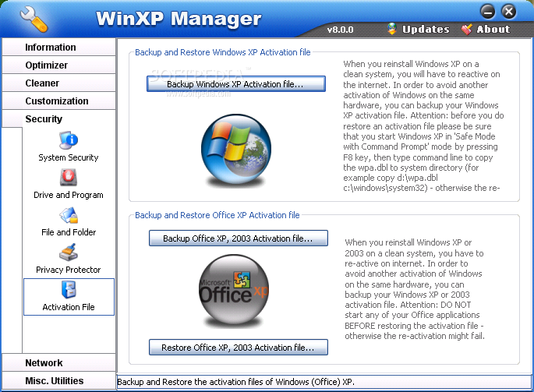Open the Cleaner section
Screen dimensions: 534x392
[x=59, y=83]
